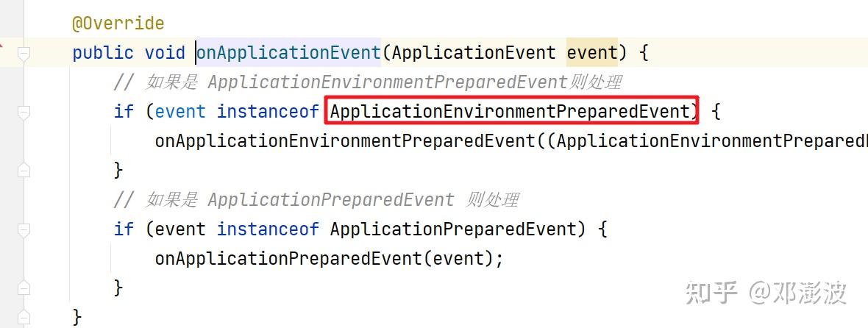Click ApplicationEvent parameter type in signature
Image resolution: width=868 pixels, height=328 pixels.
(x=474, y=53)
